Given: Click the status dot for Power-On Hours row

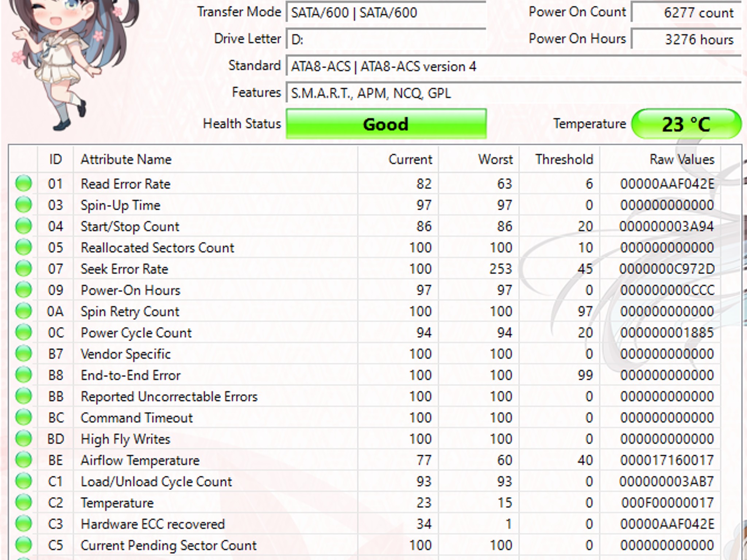Looking at the screenshot, I should coord(24,290).
